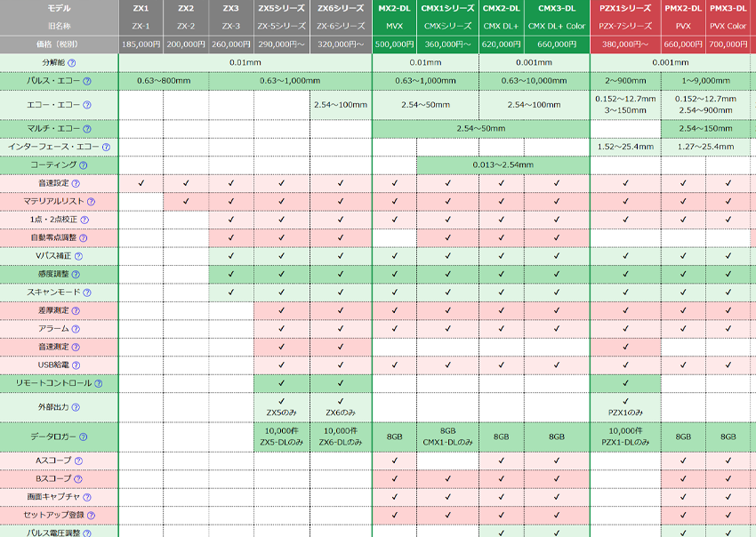Show help for Aスコープ

[78, 461]
